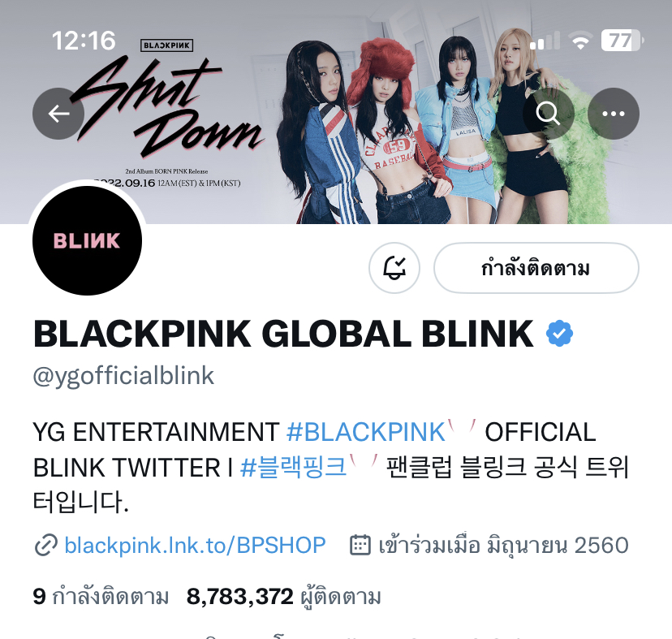The image size is (672, 639).
Task: View the 8,783,372 ผู้ติดตาม followers list
Action: 284,597
